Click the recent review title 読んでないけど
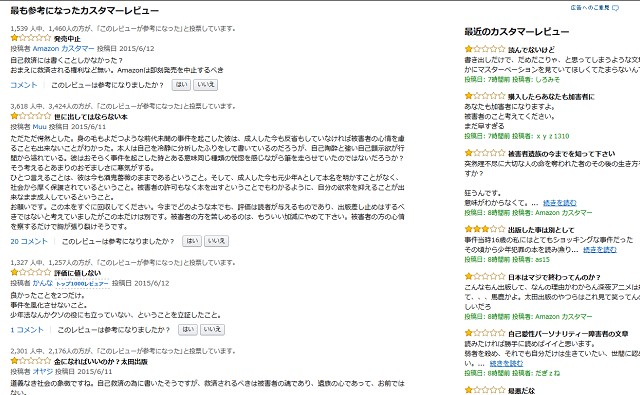The image size is (640, 395). pos(531,50)
